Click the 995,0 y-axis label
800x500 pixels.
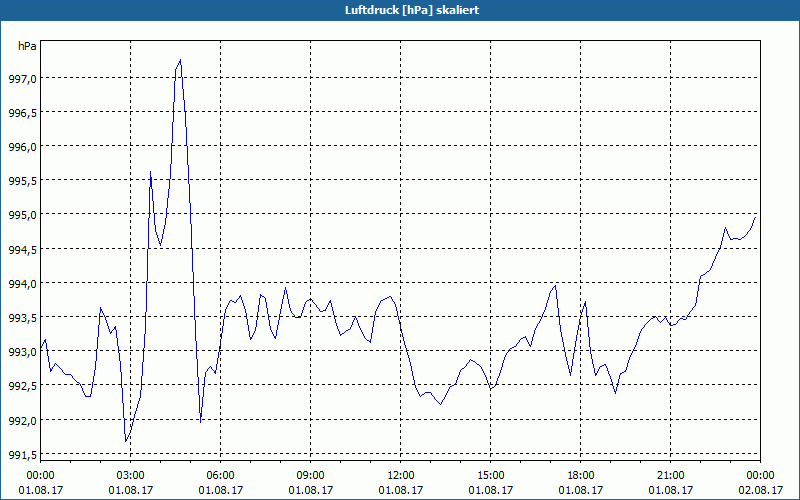pos(23,215)
